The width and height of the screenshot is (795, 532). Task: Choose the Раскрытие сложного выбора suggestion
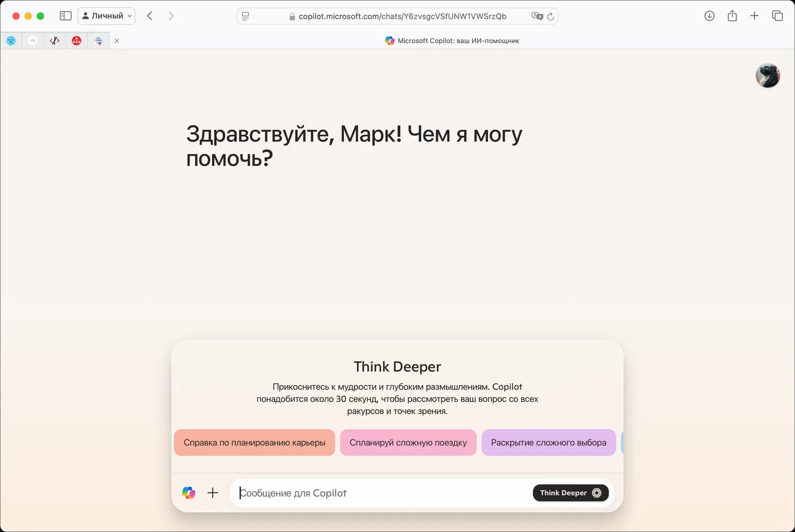(x=549, y=442)
